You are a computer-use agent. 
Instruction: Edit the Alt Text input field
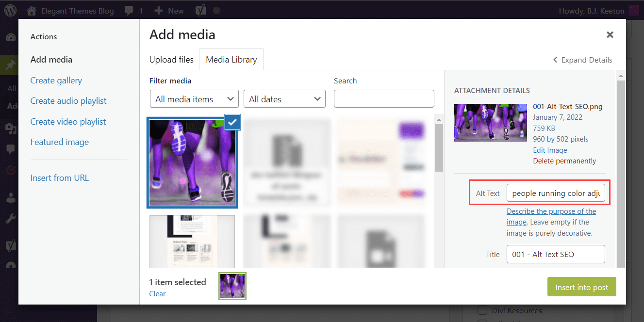556,193
